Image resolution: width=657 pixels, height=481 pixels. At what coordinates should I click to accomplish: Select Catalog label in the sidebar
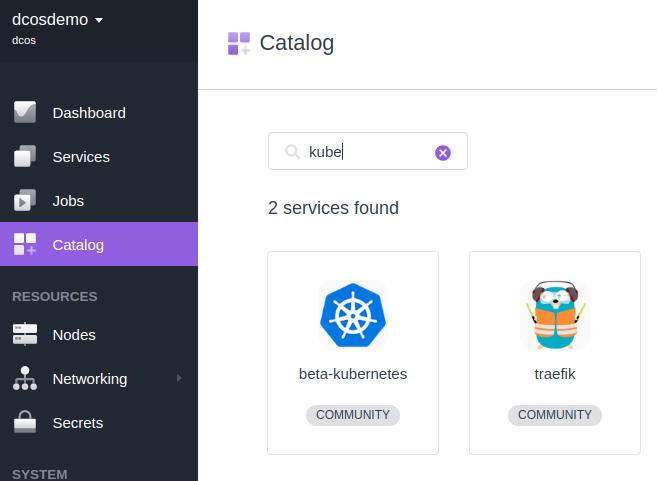(x=78, y=245)
